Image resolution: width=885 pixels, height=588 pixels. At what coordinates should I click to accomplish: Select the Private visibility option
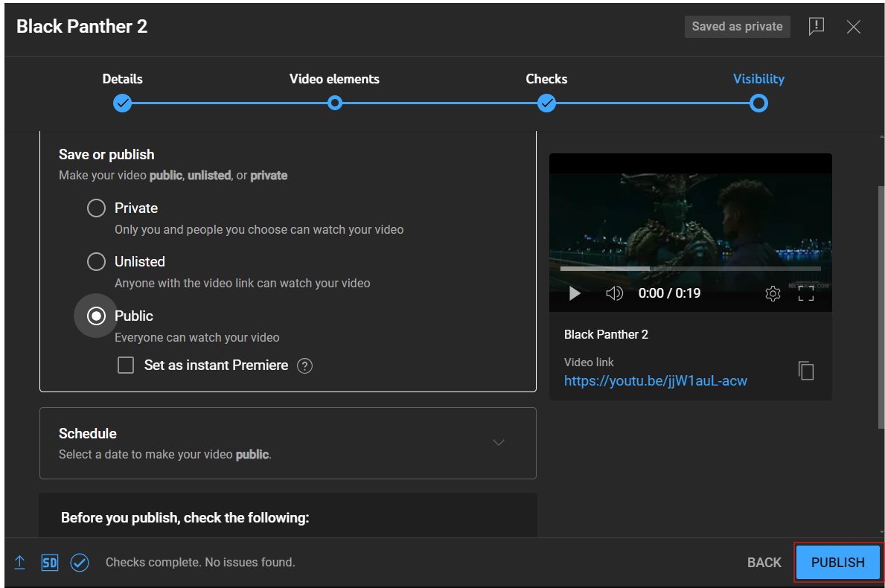point(96,208)
